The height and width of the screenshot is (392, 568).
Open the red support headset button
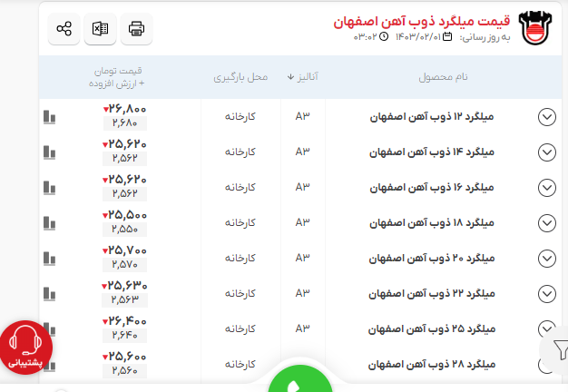click(x=26, y=348)
